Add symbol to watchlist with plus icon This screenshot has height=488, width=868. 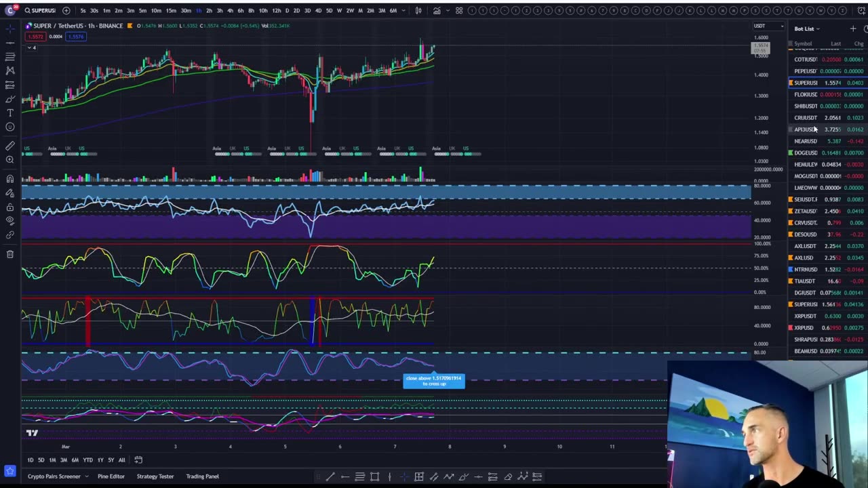852,28
